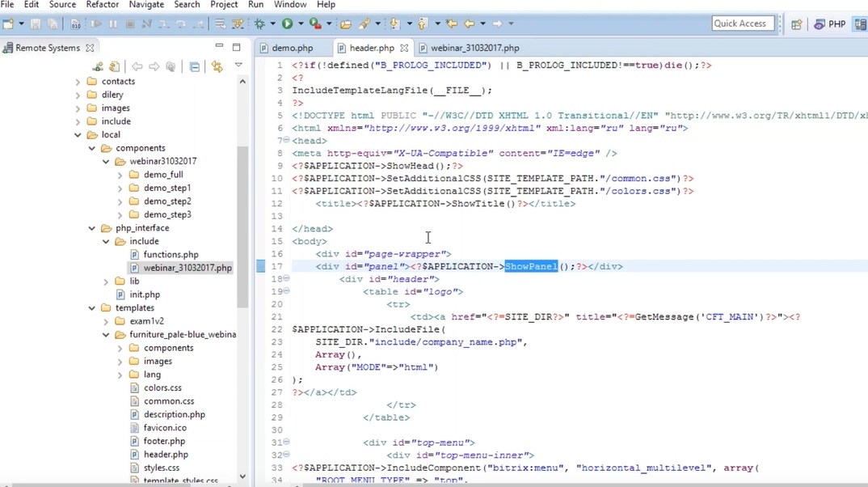Click the New file wizard icon

click(8, 23)
